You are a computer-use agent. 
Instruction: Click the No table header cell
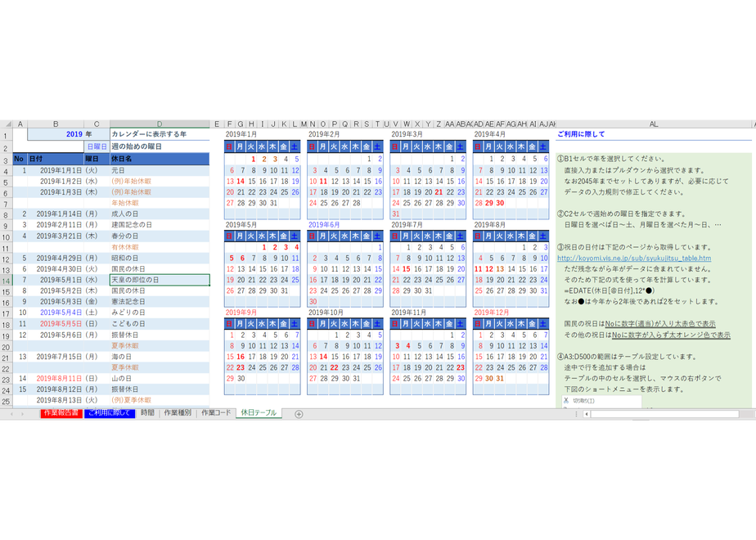click(x=20, y=159)
